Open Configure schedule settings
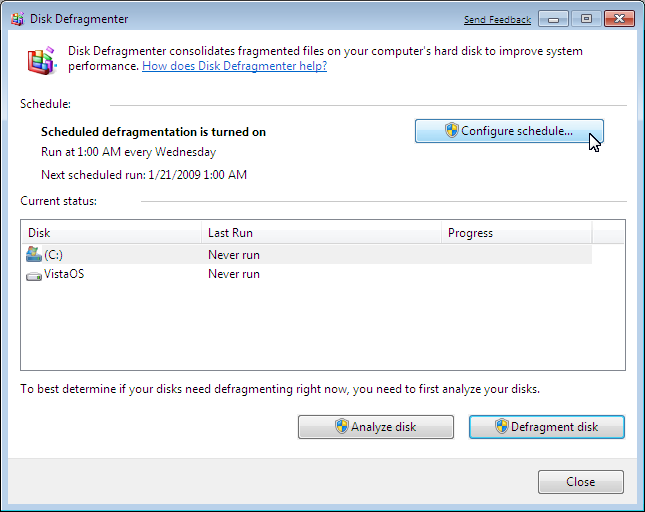 (x=509, y=131)
